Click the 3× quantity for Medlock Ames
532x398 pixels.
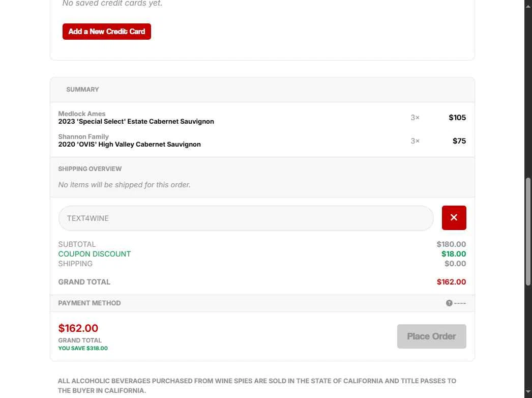tap(415, 118)
